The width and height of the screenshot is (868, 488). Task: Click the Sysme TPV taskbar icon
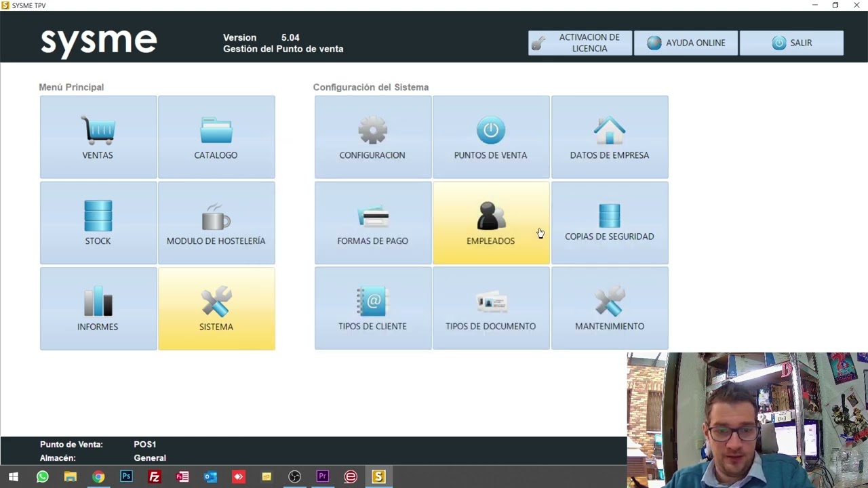(378, 477)
